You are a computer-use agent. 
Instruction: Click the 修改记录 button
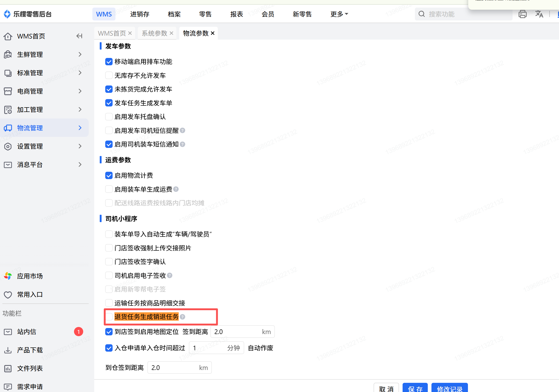tap(449, 388)
